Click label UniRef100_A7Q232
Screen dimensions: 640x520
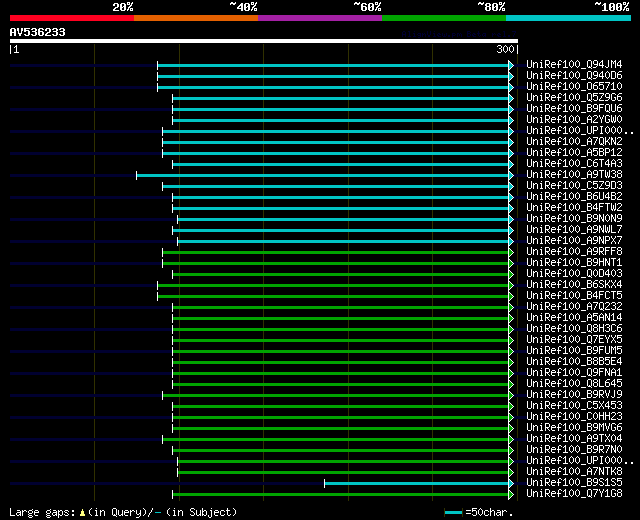coord(574,307)
